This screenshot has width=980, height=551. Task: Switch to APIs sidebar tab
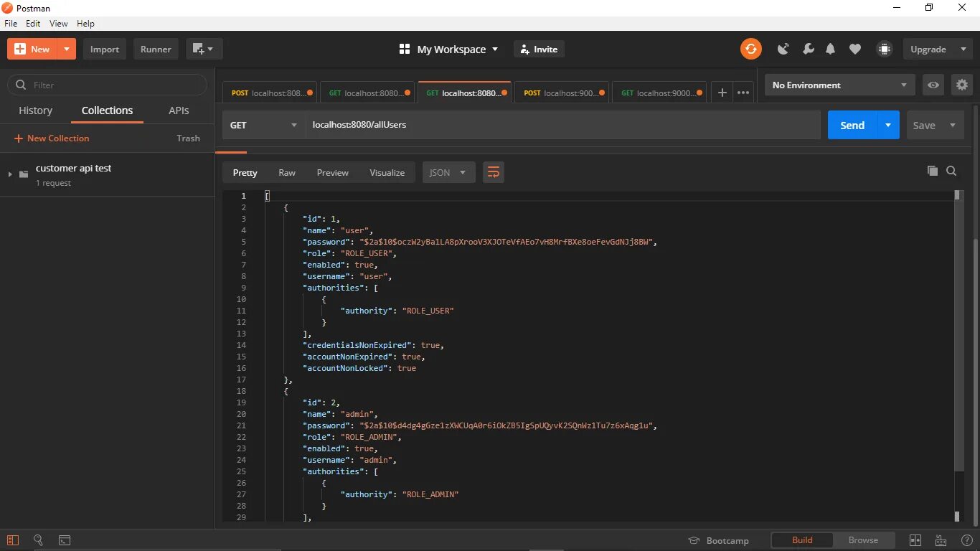[179, 110]
